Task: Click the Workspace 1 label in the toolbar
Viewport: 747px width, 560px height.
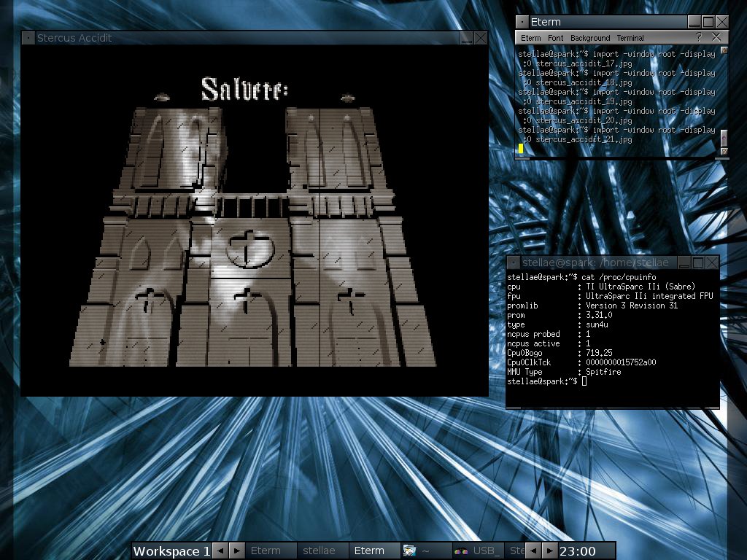Action: click(x=171, y=551)
